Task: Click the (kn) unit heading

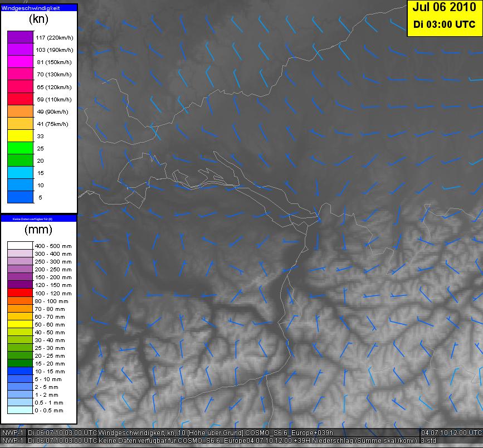Action: coord(38,20)
